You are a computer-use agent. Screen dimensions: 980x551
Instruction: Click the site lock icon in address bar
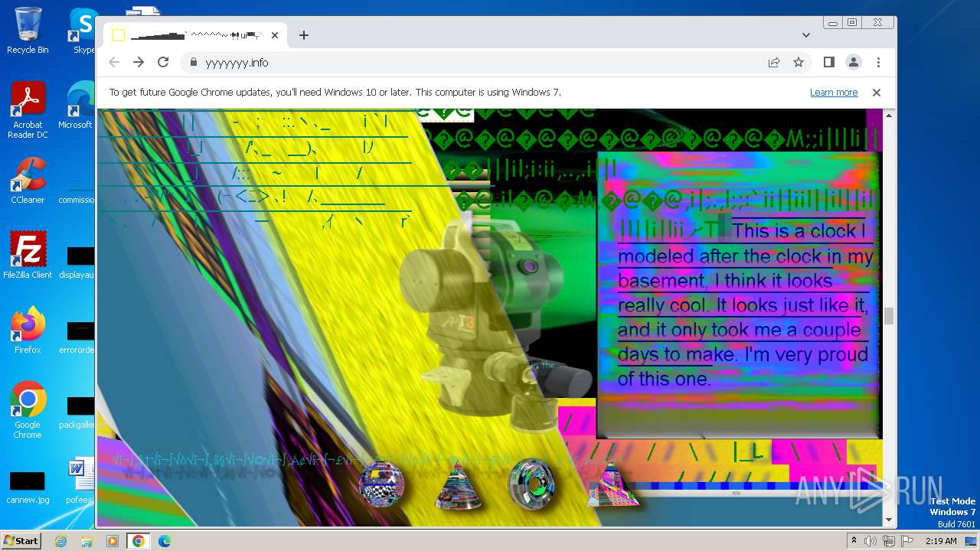tap(193, 62)
